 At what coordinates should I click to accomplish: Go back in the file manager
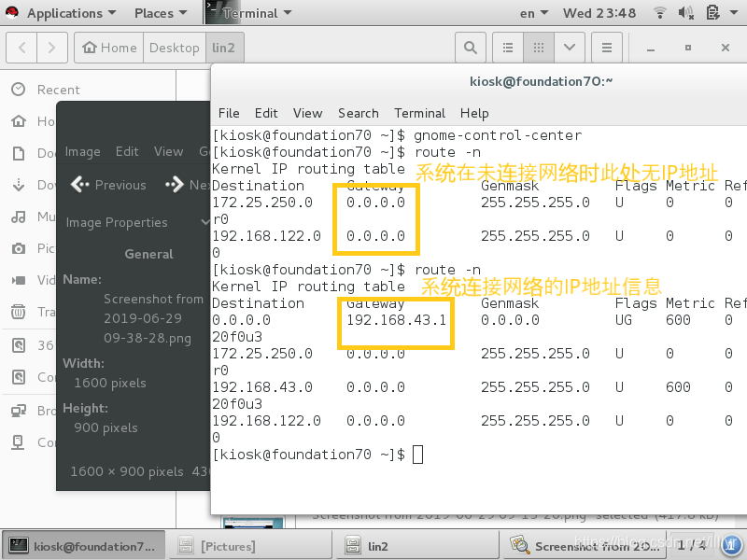tap(21, 48)
